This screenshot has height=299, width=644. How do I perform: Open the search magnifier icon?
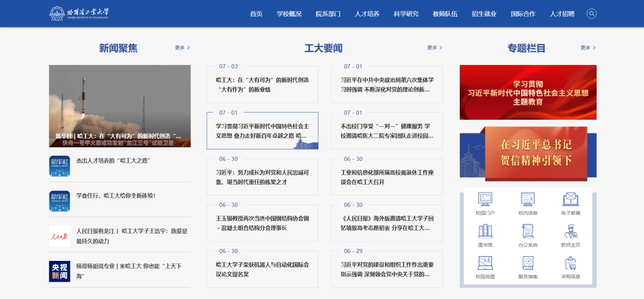pyautogui.click(x=592, y=14)
